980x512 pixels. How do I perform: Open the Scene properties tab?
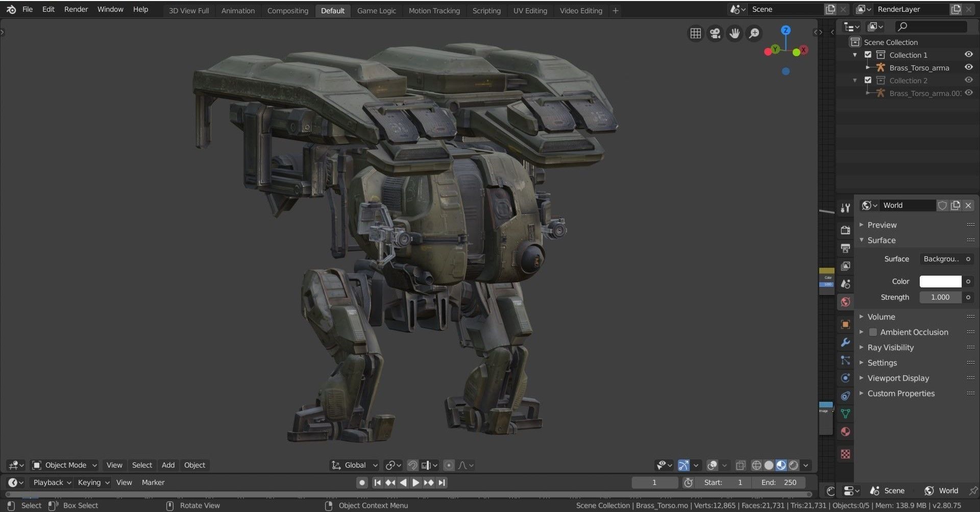coord(845,284)
